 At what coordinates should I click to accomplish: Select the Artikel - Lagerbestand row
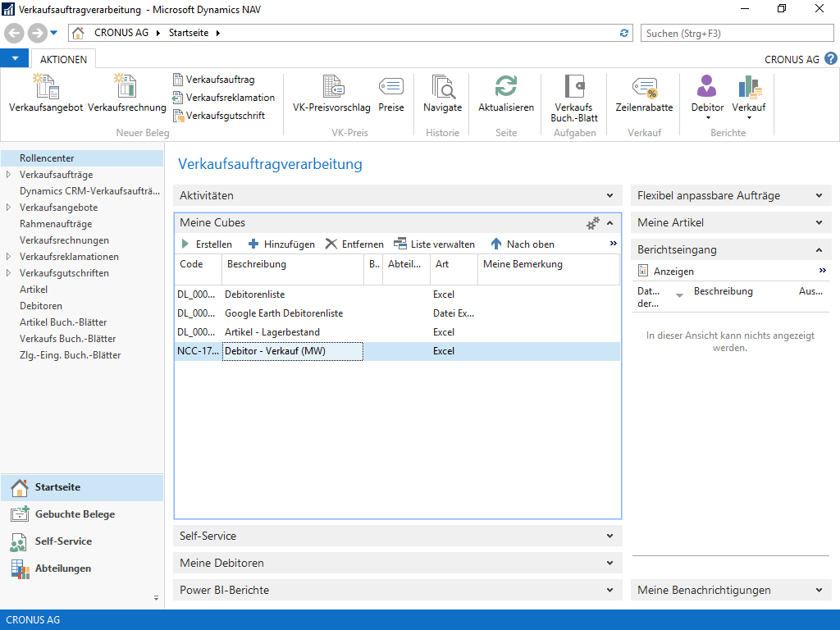tap(398, 332)
